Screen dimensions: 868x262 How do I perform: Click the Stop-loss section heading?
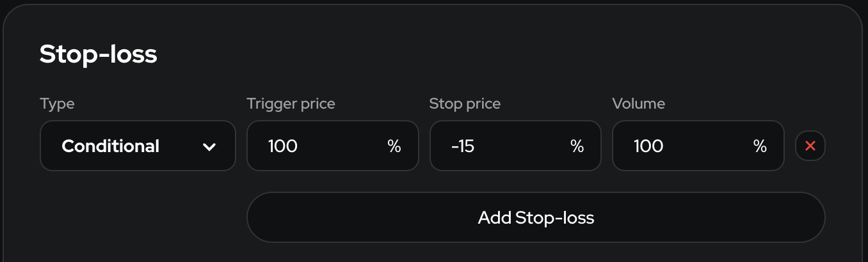99,55
